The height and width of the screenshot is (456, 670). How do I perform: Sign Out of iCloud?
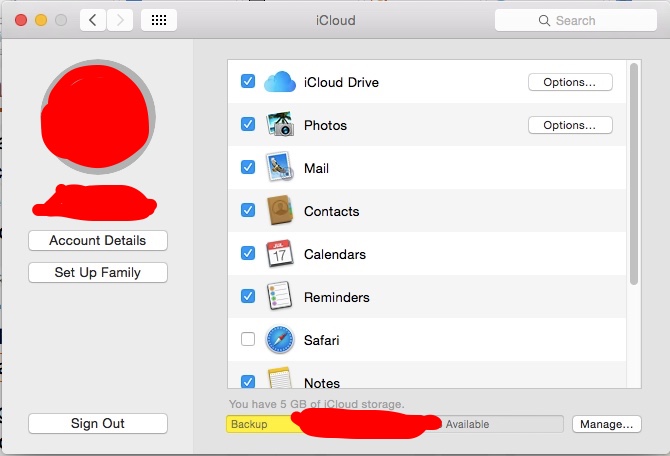pyautogui.click(x=98, y=424)
